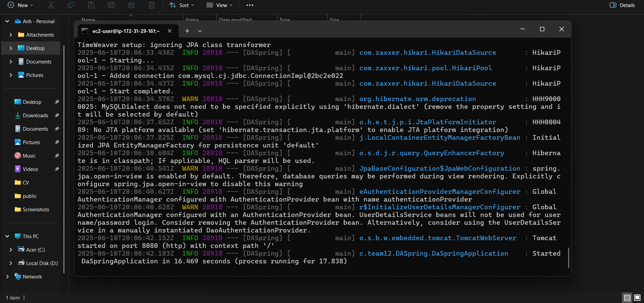
Task: Switch to large thumbnails view layout
Action: point(637,298)
